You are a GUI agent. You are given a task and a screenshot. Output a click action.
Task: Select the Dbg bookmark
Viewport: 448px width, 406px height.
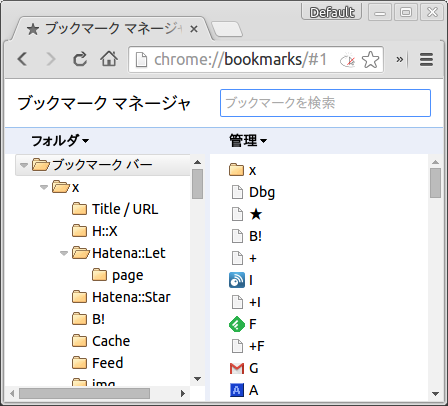(x=253, y=192)
